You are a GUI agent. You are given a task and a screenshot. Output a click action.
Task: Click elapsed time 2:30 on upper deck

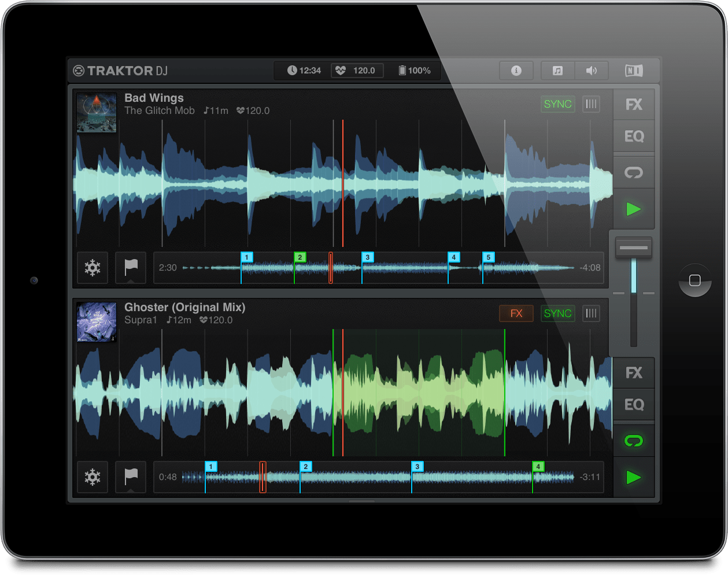point(168,268)
